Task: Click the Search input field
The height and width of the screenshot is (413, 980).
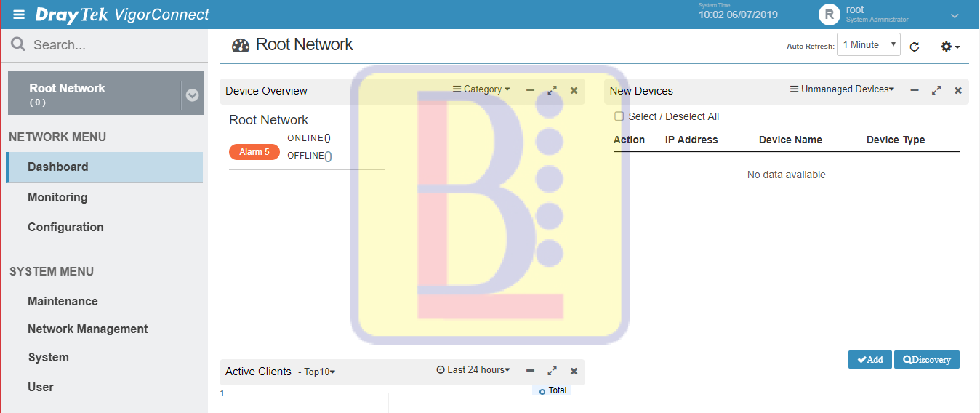Action: point(109,45)
